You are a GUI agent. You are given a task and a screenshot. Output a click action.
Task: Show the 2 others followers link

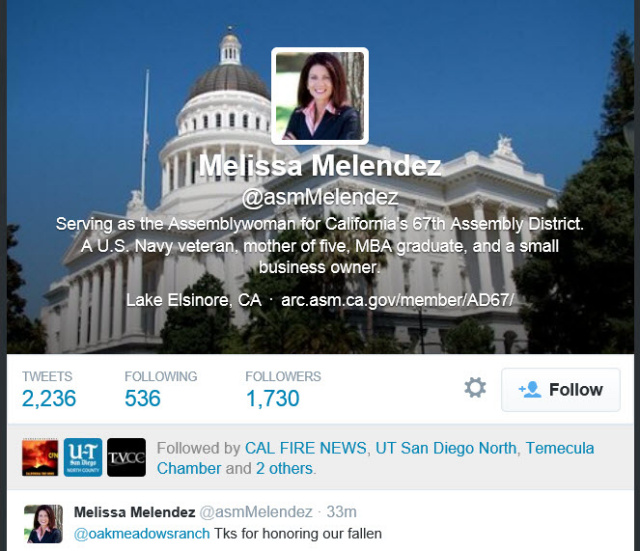284,469
